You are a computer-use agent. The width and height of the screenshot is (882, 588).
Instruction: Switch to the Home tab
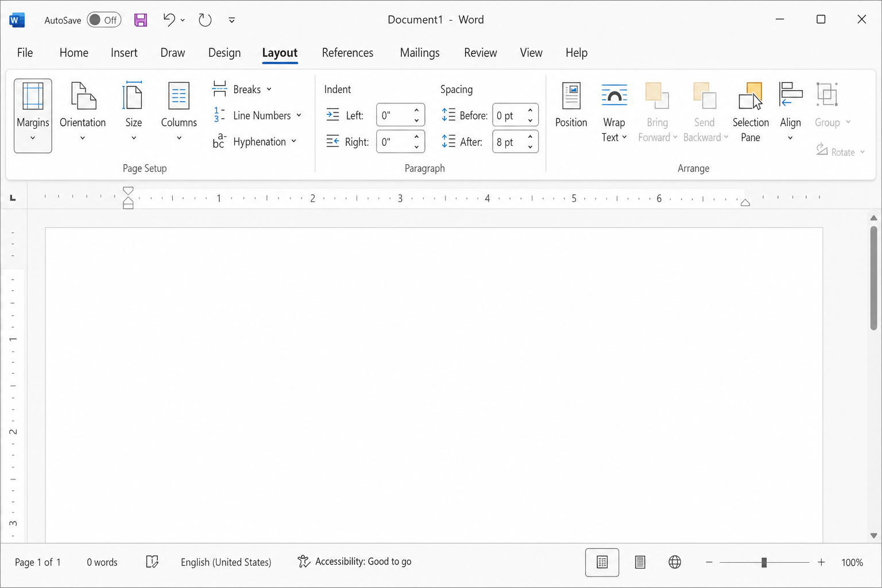(73, 53)
